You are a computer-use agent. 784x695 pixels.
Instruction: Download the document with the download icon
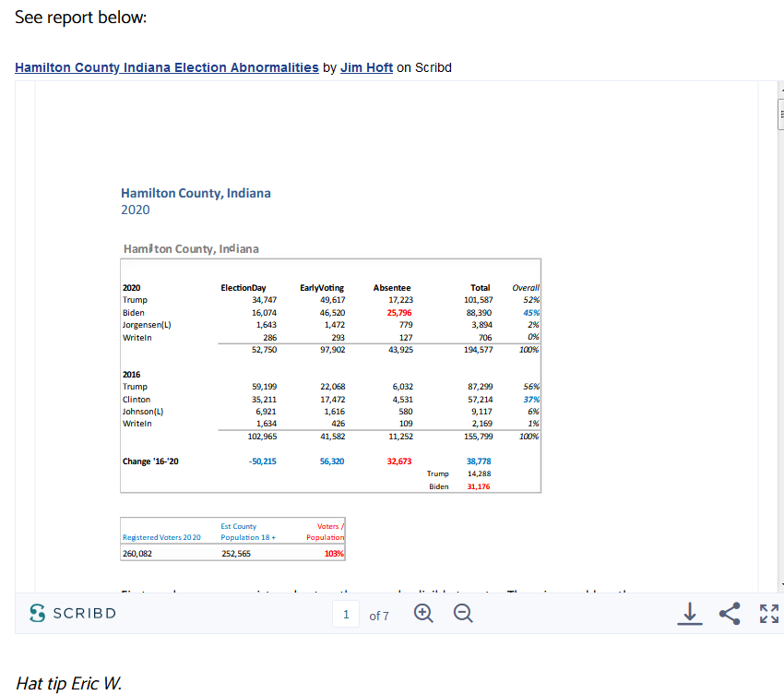(x=690, y=614)
